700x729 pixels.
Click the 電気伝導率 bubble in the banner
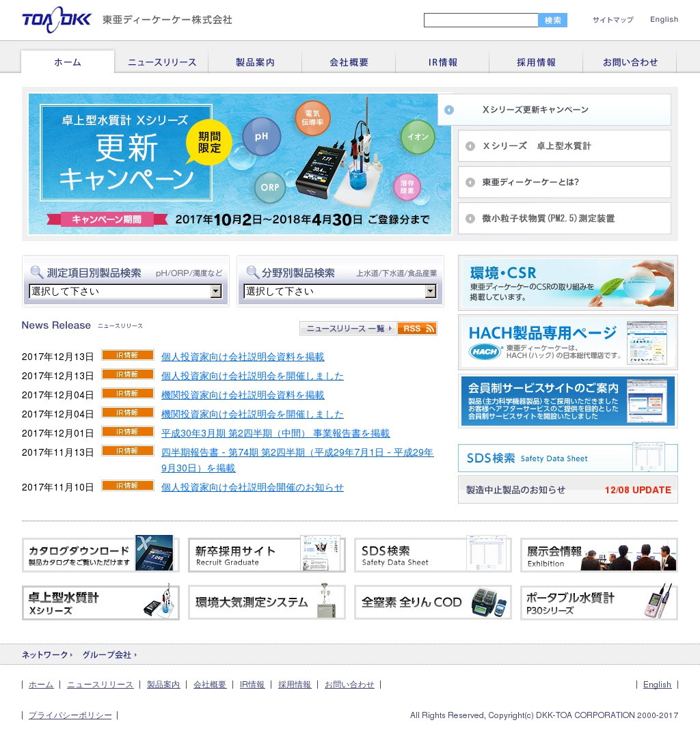[x=312, y=118]
